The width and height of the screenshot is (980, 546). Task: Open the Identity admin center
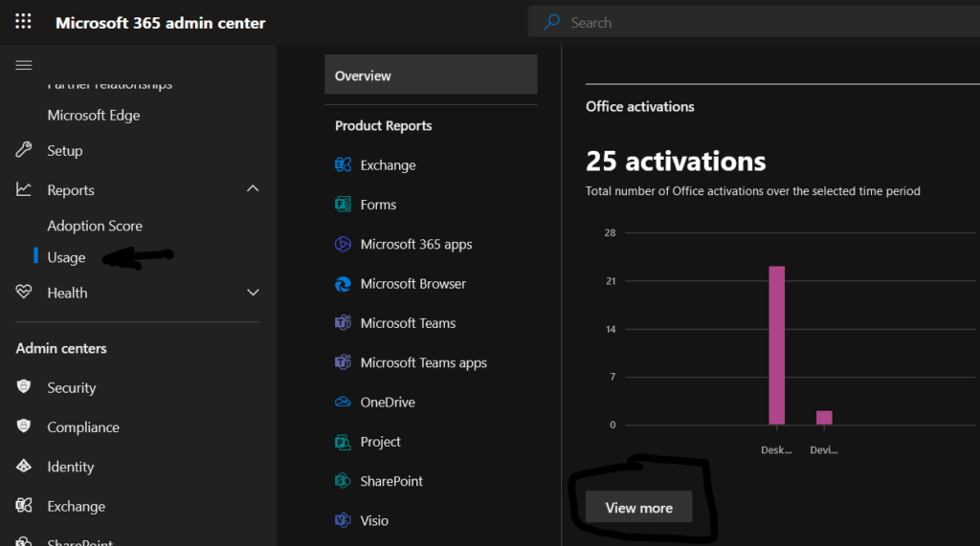71,467
